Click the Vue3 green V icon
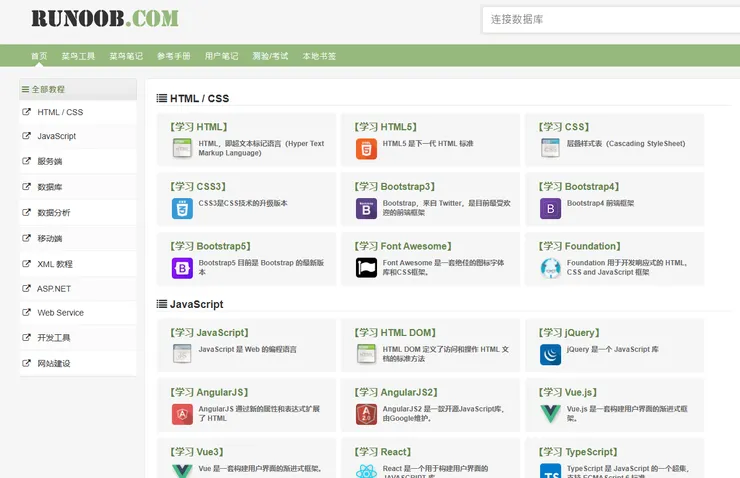This screenshot has width=740, height=478. point(182,471)
